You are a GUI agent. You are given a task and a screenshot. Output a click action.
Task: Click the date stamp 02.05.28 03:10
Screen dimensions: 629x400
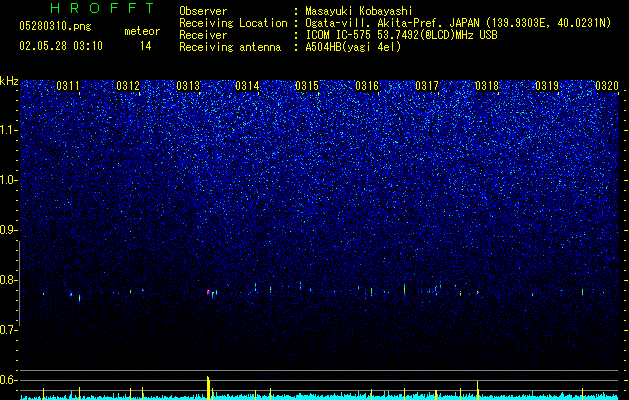click(x=61, y=46)
